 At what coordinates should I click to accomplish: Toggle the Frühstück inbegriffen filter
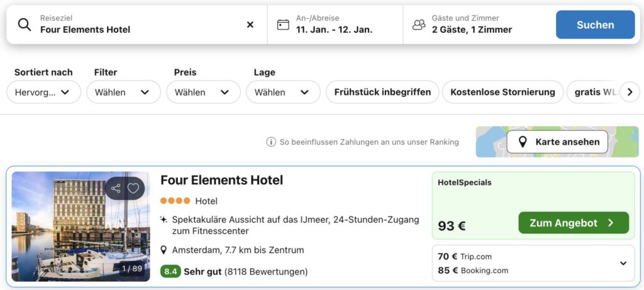pyautogui.click(x=382, y=92)
